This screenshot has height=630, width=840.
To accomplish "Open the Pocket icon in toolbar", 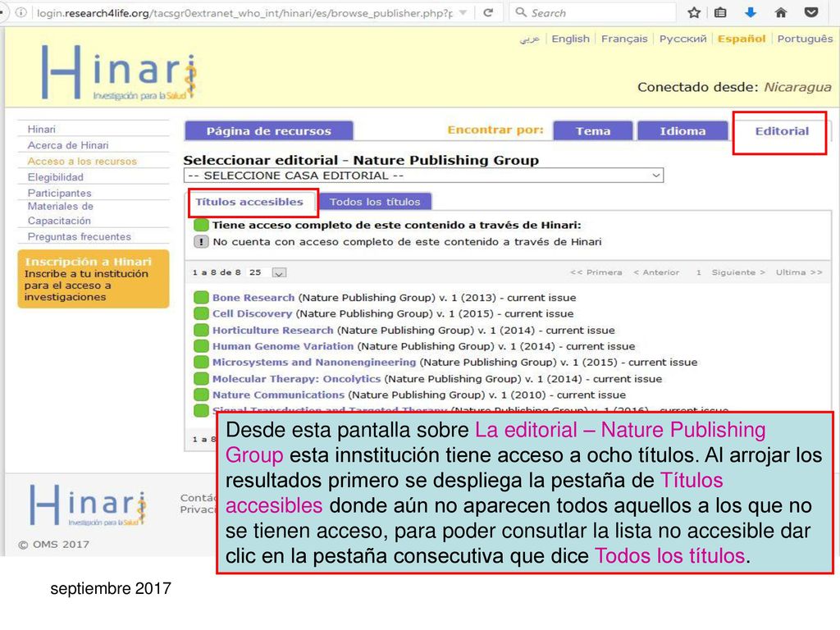I will [x=811, y=12].
